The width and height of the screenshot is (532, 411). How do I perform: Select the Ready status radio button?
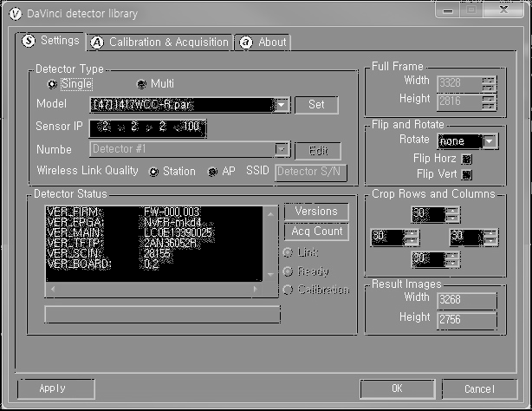288,271
